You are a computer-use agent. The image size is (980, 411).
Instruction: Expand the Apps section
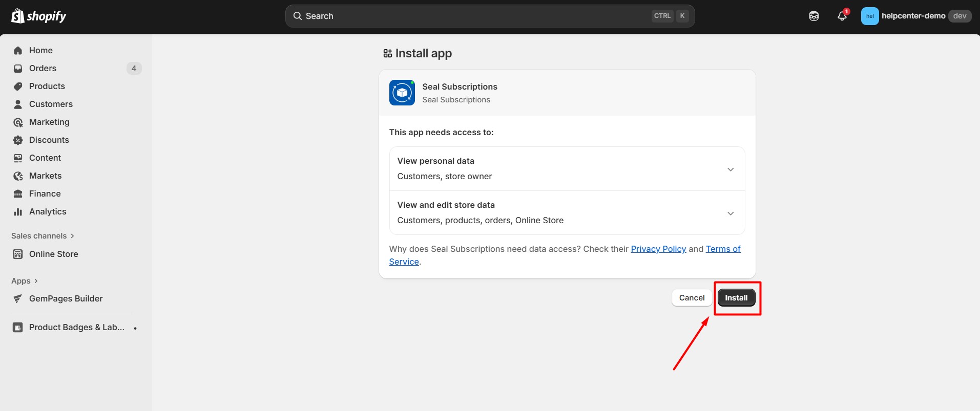tap(25, 281)
